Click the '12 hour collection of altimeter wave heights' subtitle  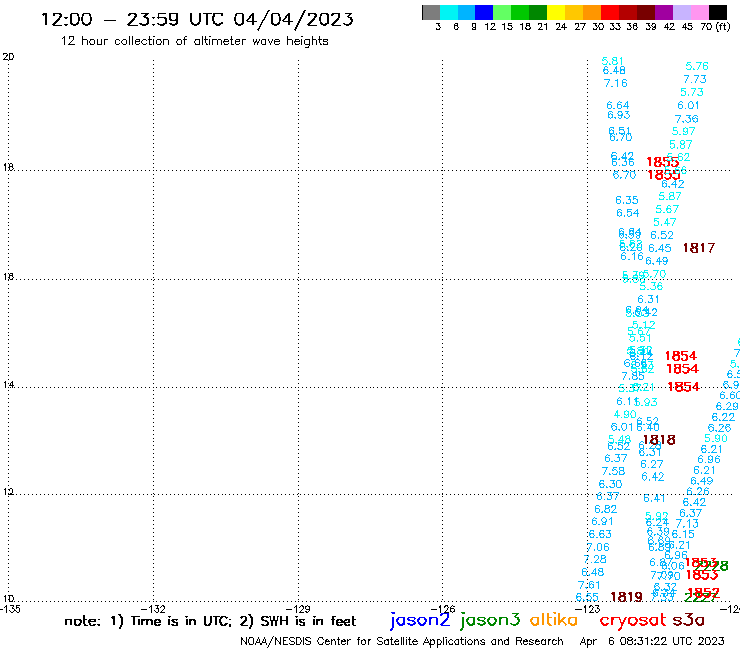pos(194,41)
